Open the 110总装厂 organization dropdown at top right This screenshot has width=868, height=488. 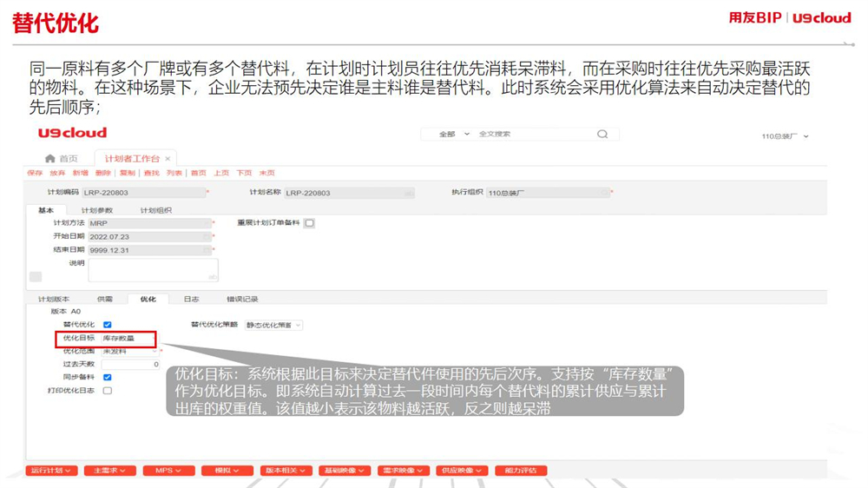(x=785, y=136)
